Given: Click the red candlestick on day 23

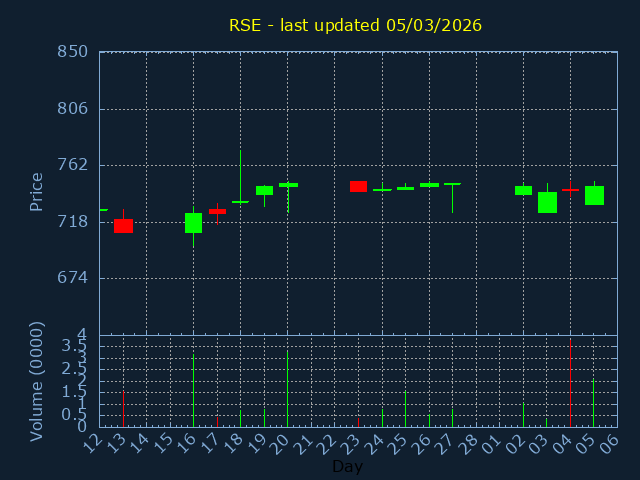Looking at the screenshot, I should [358, 186].
